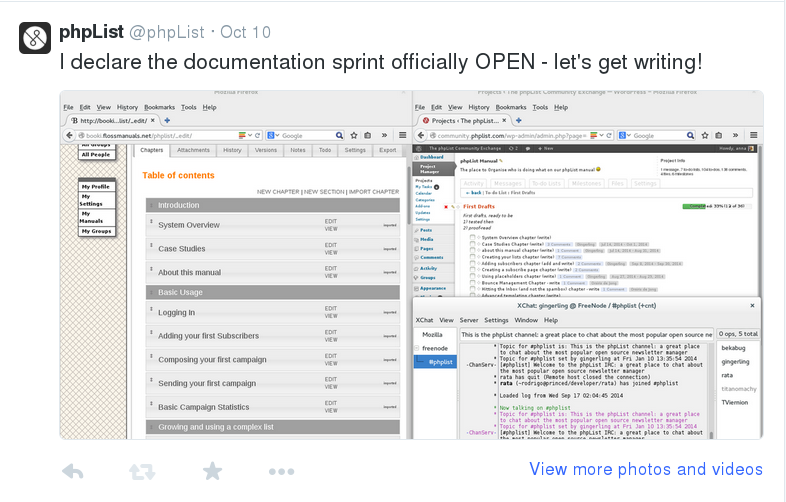786x502 pixels.
Task: Switch to the Versions tab in Booki
Action: 266,150
